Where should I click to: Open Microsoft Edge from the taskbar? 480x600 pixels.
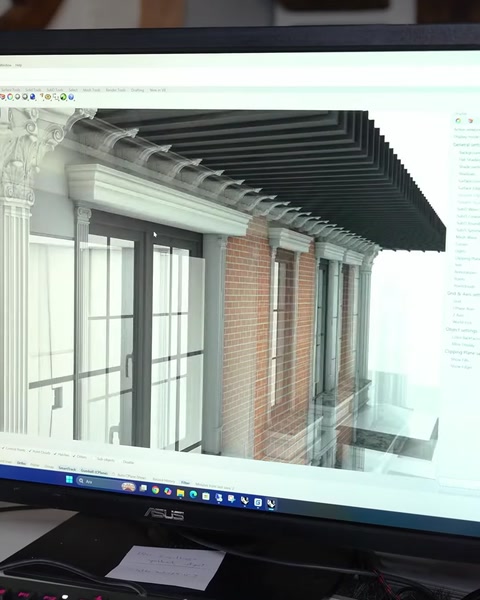[x=193, y=494]
